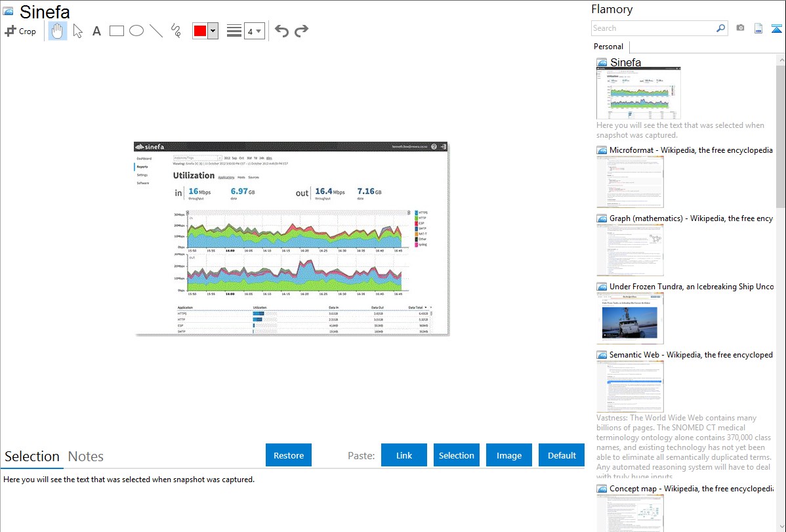Viewport: 786px width, 532px height.
Task: Click the camera capture snapshot icon
Action: pos(740,28)
